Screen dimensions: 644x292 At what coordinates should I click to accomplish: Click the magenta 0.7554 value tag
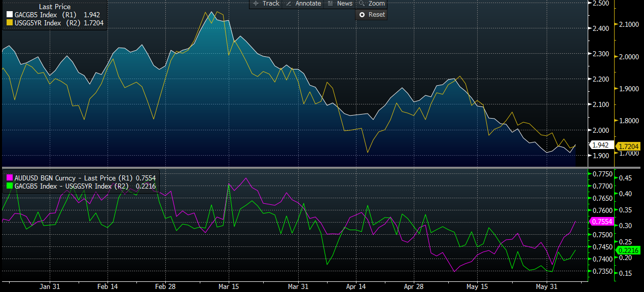(602, 222)
